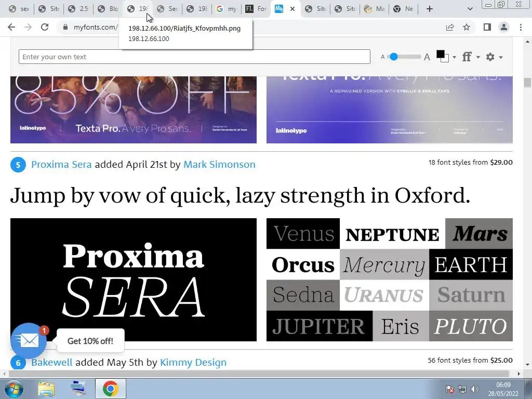Go back to previous page
Screen dimensions: 532x399
tap(11, 27)
